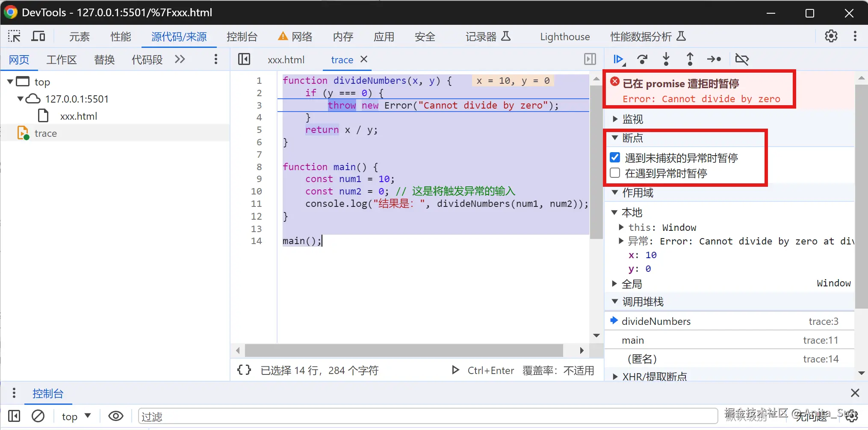Expand the this: Window entry
Image resolution: width=868 pixels, height=430 pixels.
(x=621, y=227)
